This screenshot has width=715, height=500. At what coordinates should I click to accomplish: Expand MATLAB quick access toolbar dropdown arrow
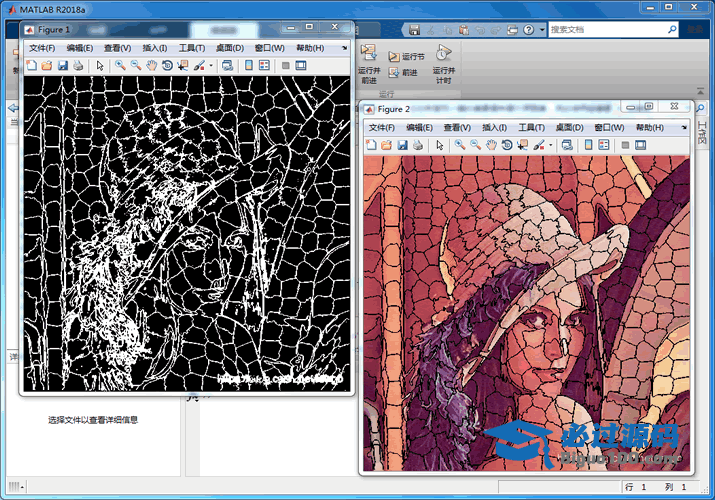pos(542,30)
